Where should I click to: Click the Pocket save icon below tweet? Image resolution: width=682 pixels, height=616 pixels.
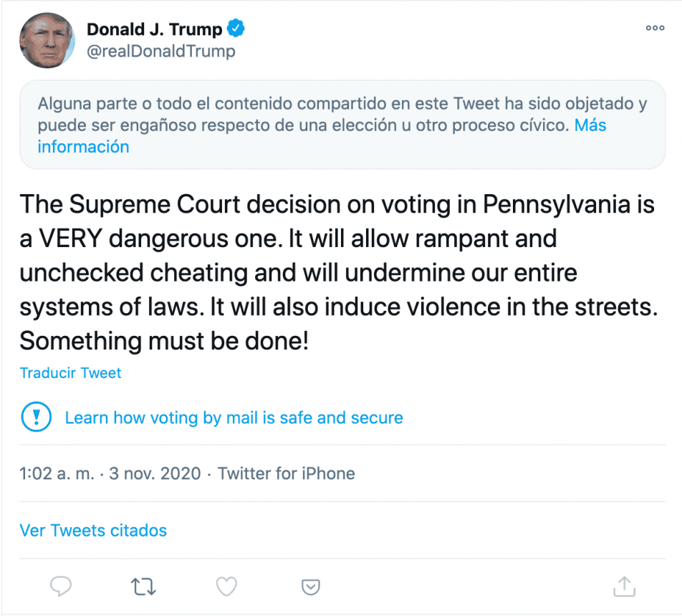[310, 587]
